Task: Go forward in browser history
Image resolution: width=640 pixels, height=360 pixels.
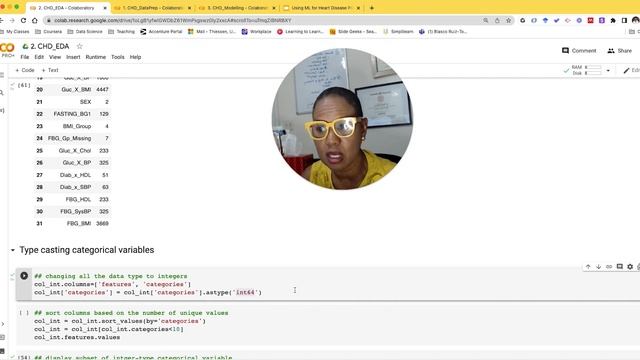Action: [12, 20]
